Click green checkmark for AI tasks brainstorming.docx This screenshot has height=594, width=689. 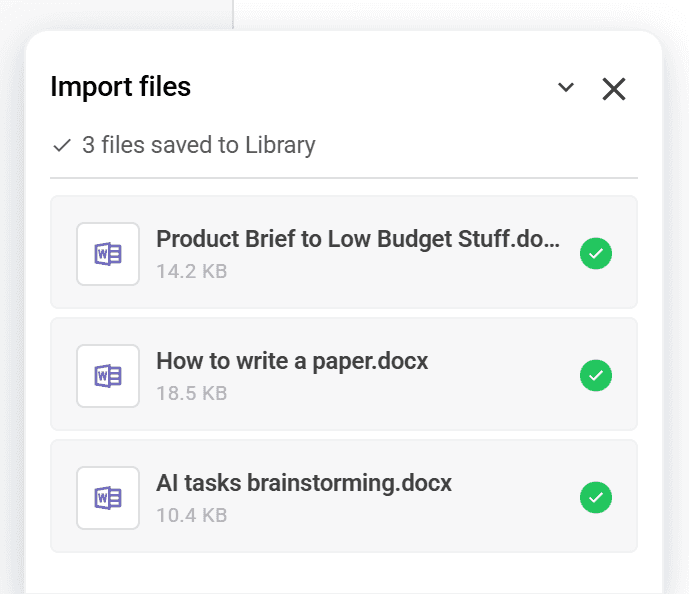[x=596, y=498]
